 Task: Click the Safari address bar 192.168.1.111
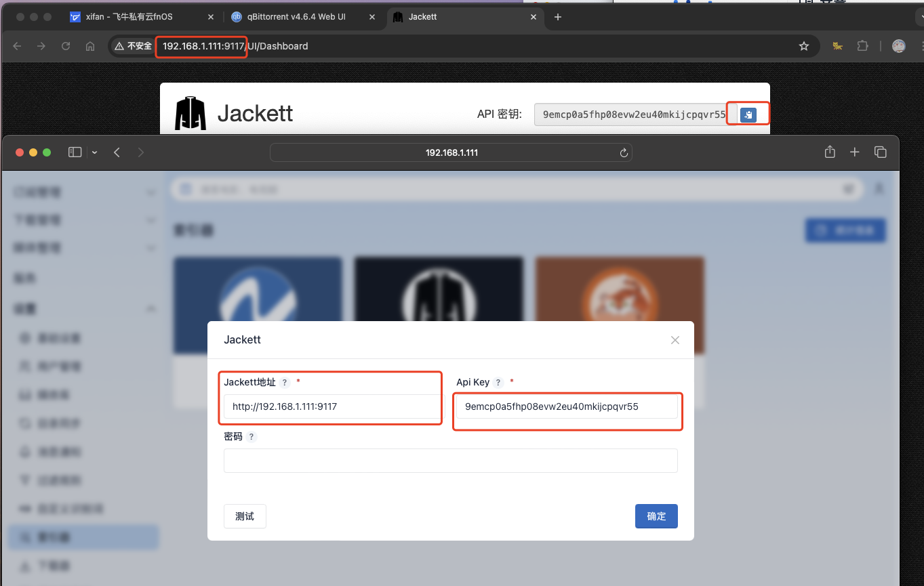click(451, 152)
